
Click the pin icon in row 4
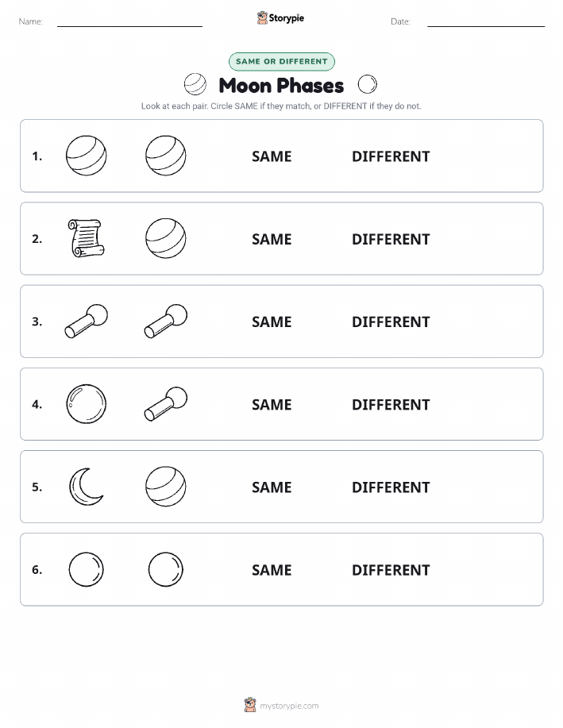(166, 404)
